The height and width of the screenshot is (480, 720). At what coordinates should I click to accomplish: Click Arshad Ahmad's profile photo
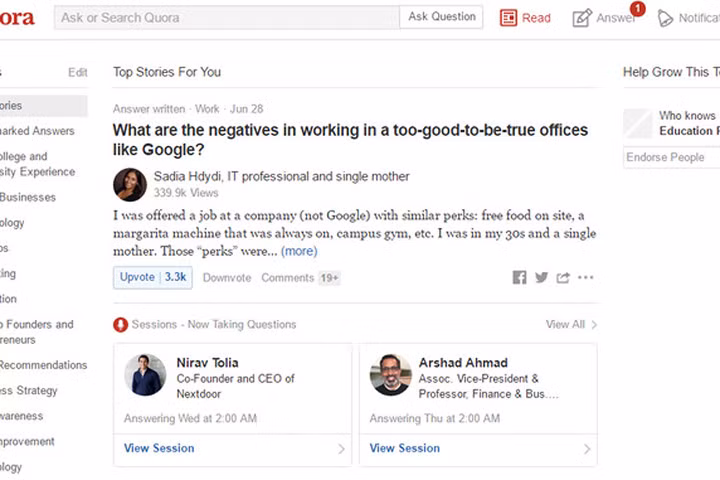tap(391, 375)
